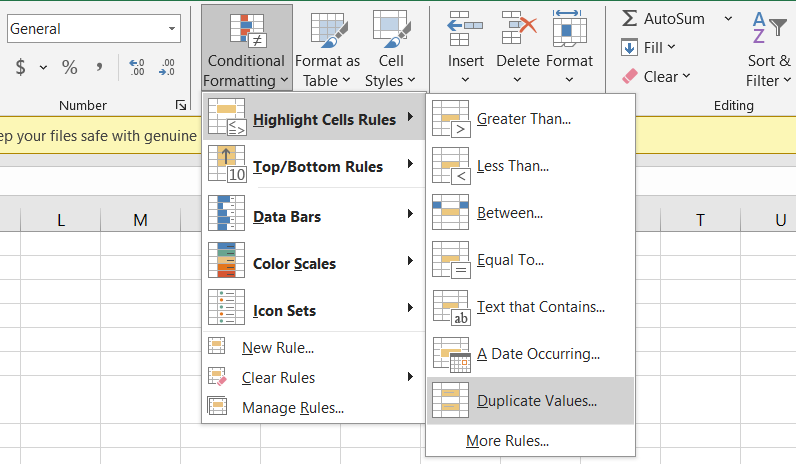796x464 pixels.
Task: Open the Fill dropdown
Action: [648, 48]
